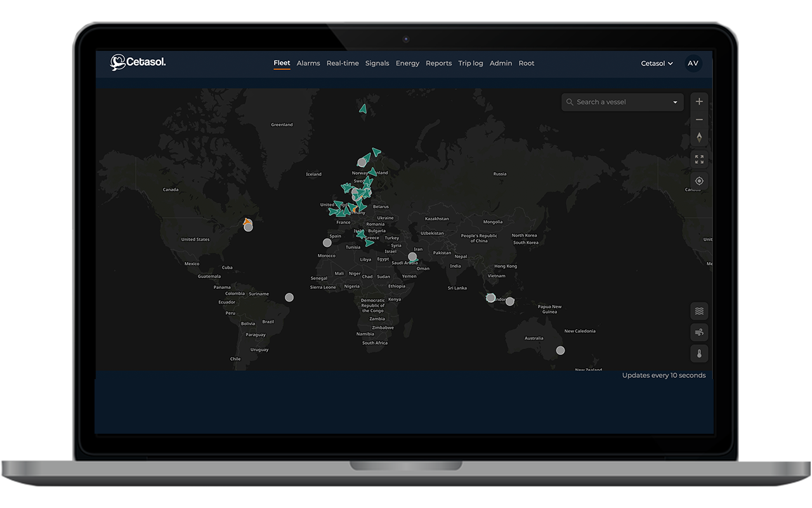Click the Updates every 10 seconds text

pos(664,375)
